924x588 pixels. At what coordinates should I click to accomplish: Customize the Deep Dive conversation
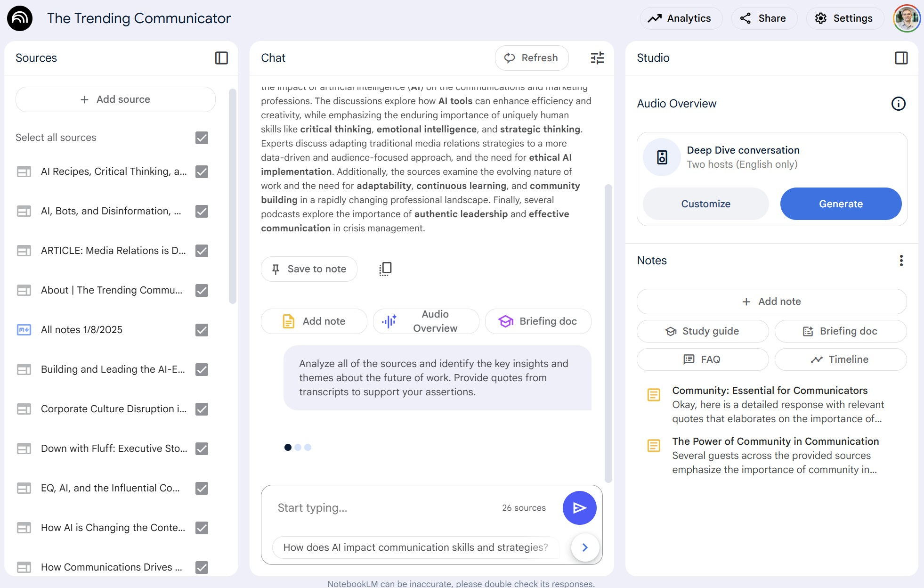pyautogui.click(x=705, y=204)
